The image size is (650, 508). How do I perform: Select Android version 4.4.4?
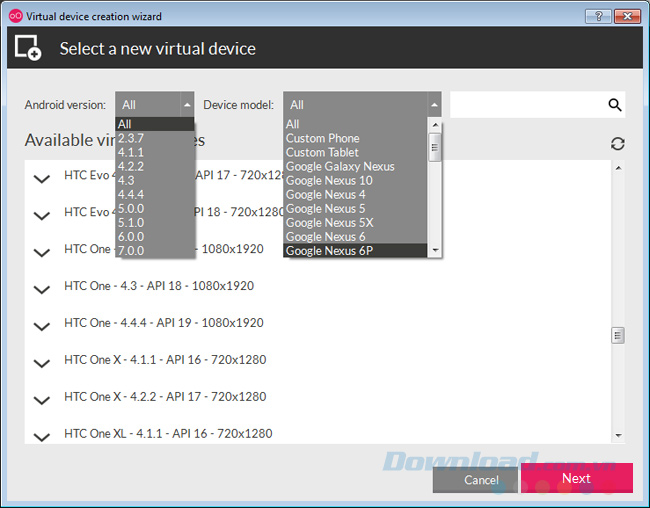(155, 194)
